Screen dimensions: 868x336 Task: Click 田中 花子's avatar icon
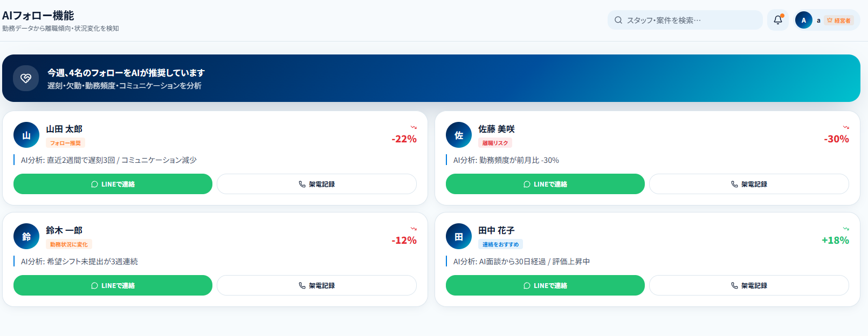coord(459,236)
